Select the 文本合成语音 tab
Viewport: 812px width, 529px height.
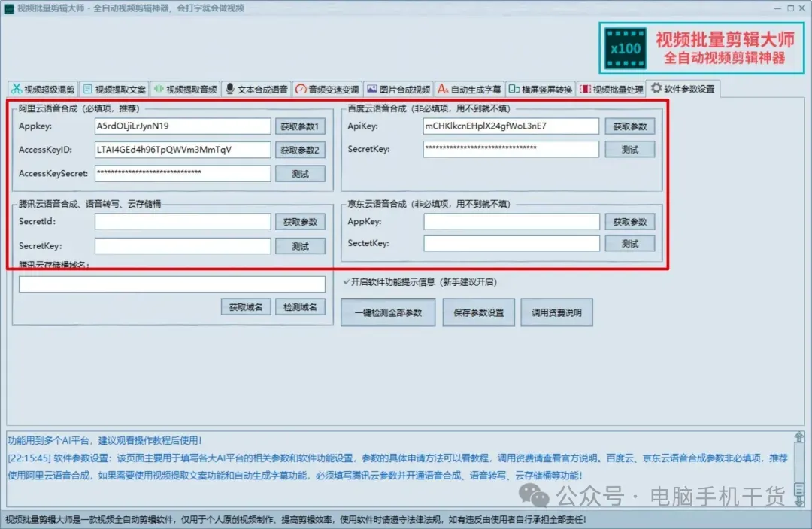(256, 89)
